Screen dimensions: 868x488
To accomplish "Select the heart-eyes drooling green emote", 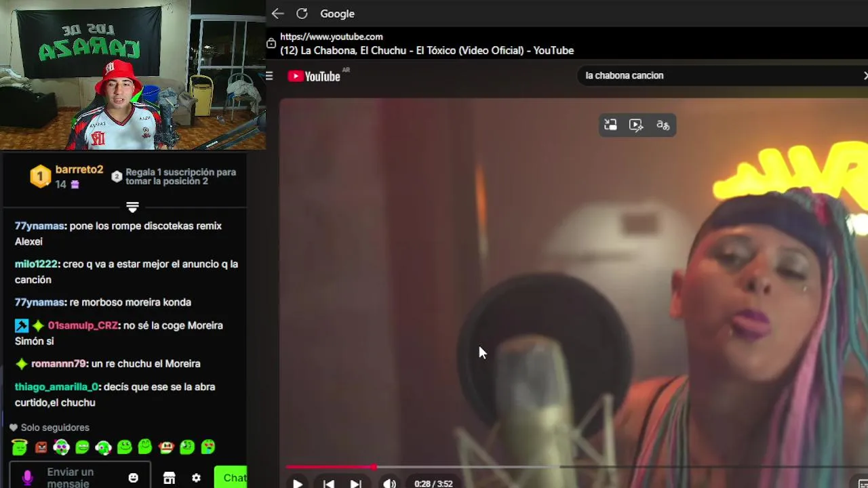I will 208,447.
